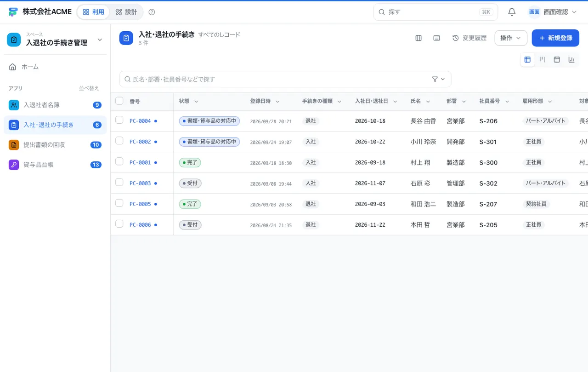The width and height of the screenshot is (588, 372).
Task: Switch to the 利用 mode tab
Action: (x=93, y=12)
